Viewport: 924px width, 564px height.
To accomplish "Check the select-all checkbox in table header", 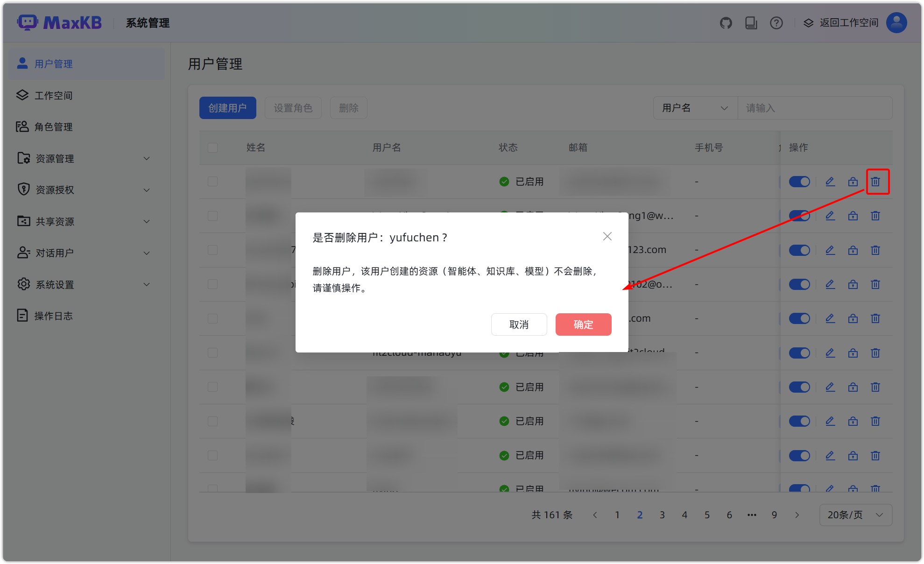I will (212, 148).
